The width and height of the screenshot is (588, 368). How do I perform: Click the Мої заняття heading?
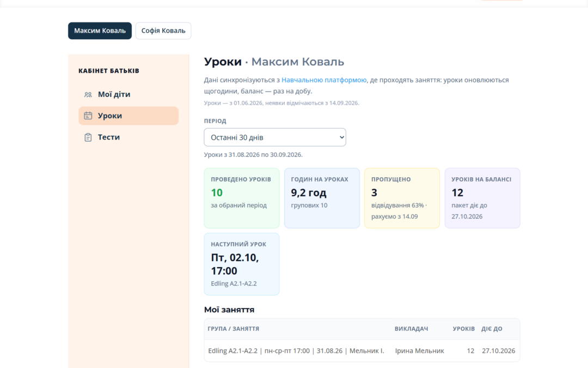coord(229,310)
